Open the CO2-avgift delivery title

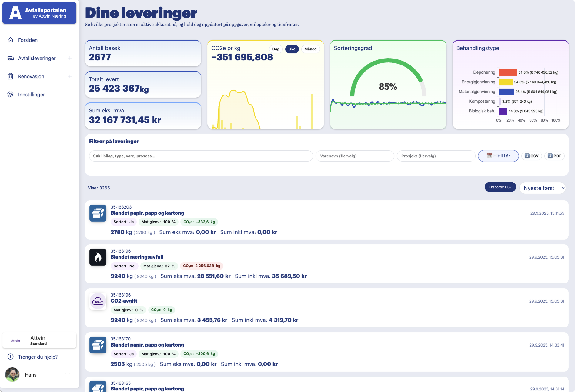tap(124, 301)
